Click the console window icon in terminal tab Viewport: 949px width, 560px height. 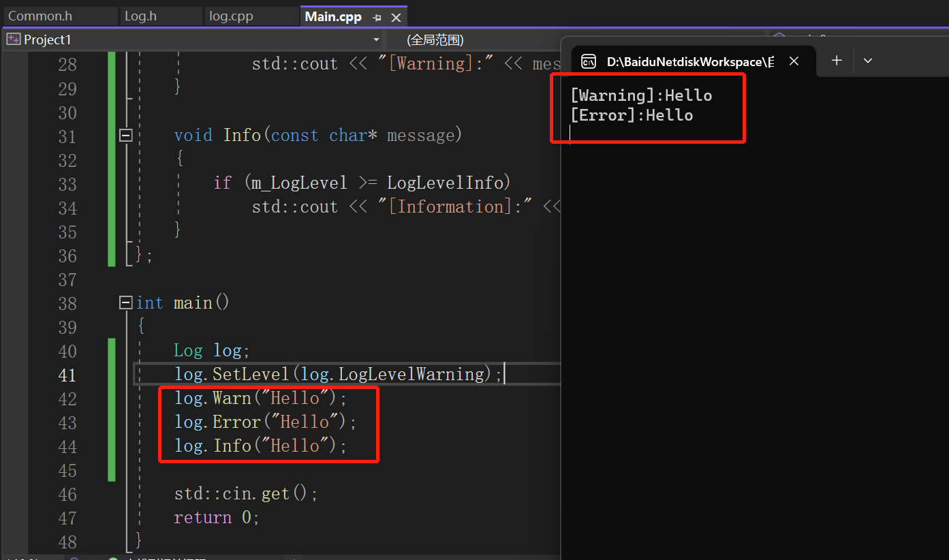pyautogui.click(x=589, y=61)
